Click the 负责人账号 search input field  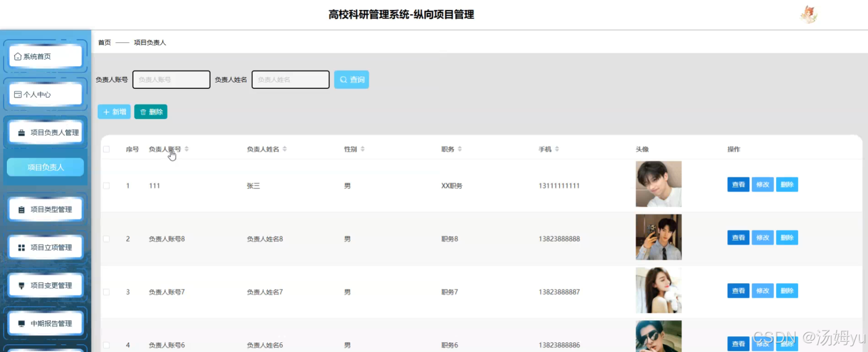pyautogui.click(x=172, y=80)
